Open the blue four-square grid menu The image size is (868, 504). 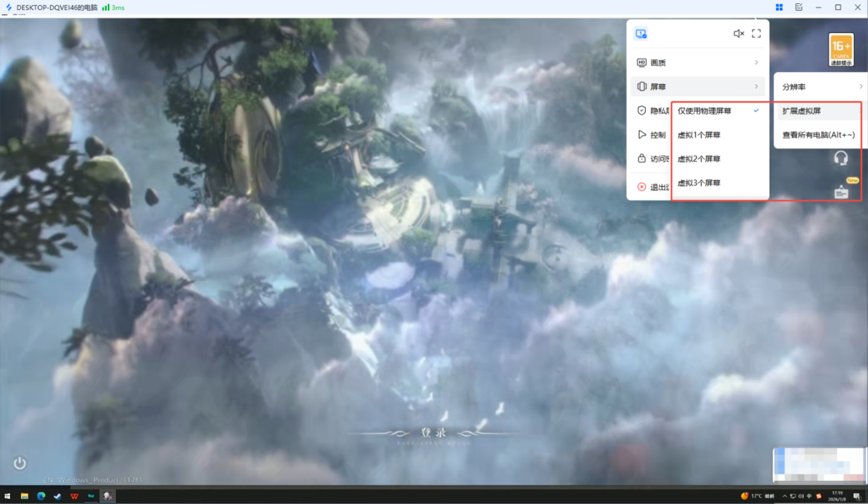[x=779, y=7]
